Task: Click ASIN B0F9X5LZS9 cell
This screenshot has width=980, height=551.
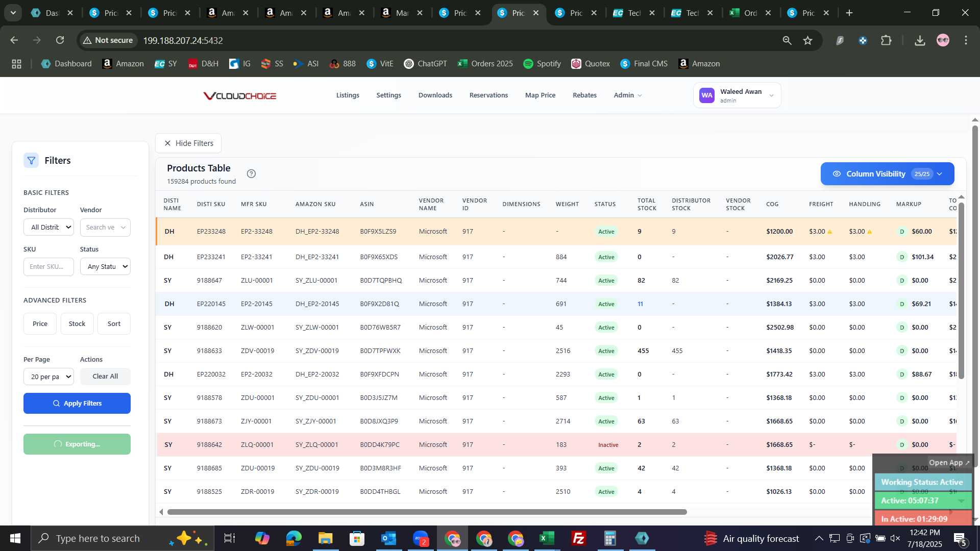Action: (378, 232)
